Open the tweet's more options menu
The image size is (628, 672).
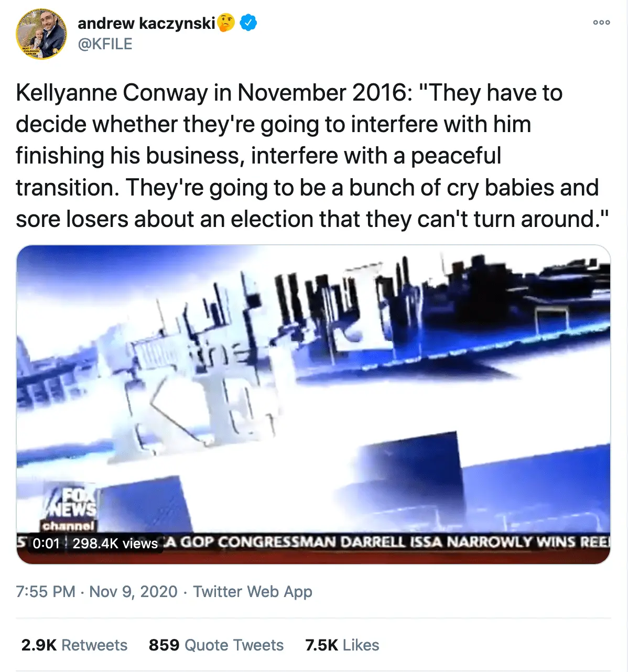tap(601, 23)
